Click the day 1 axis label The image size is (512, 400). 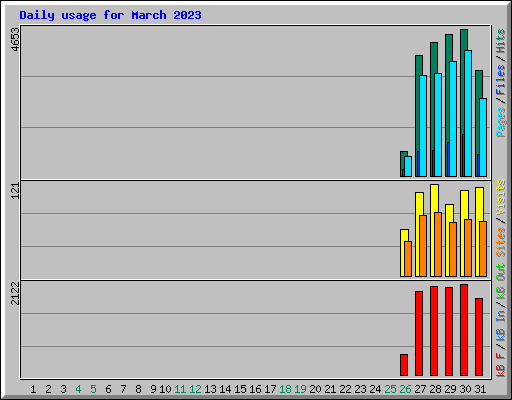pyautogui.click(x=33, y=389)
